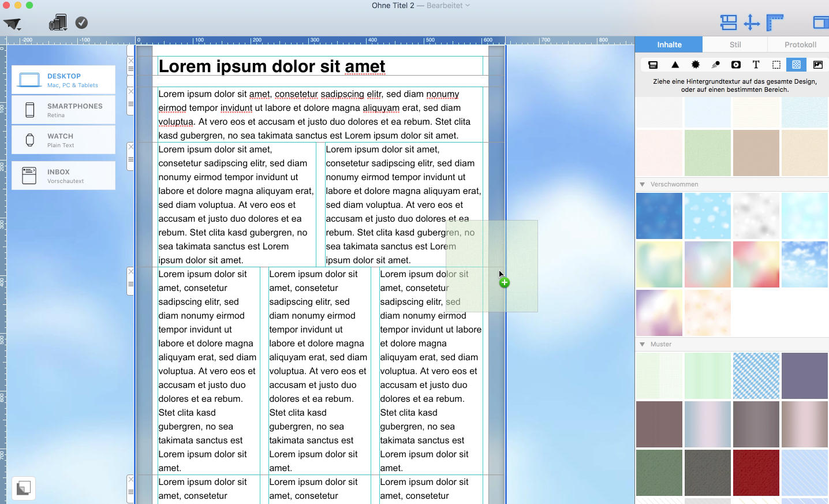Click reorder handle of three-column block
This screenshot has height=504, width=829.
click(x=130, y=285)
